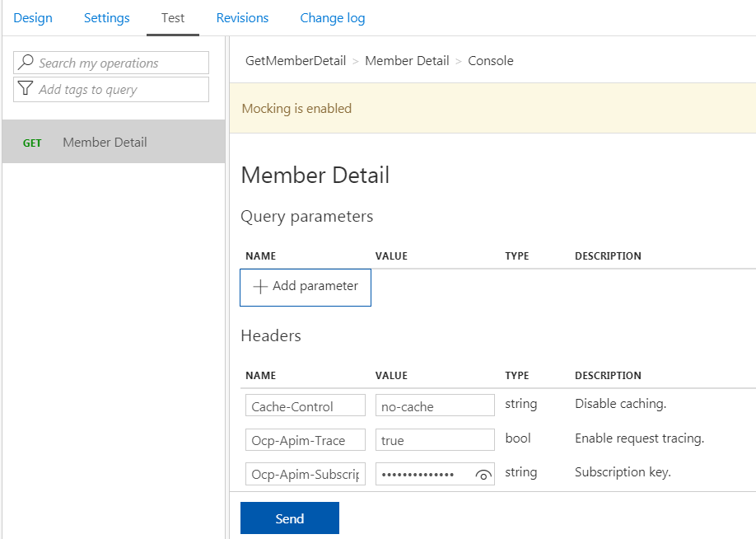756x539 pixels.
Task: Click the plus icon beside Add parameter
Action: point(260,286)
